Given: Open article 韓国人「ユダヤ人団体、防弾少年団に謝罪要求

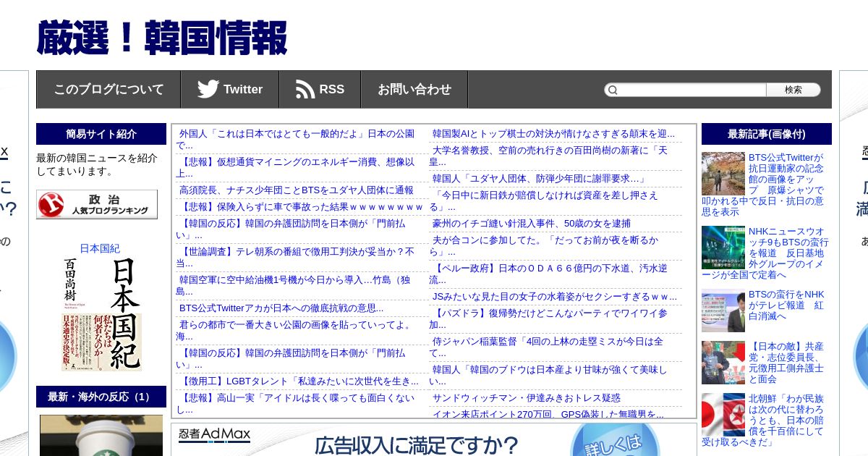Looking at the screenshot, I should 539,178.
